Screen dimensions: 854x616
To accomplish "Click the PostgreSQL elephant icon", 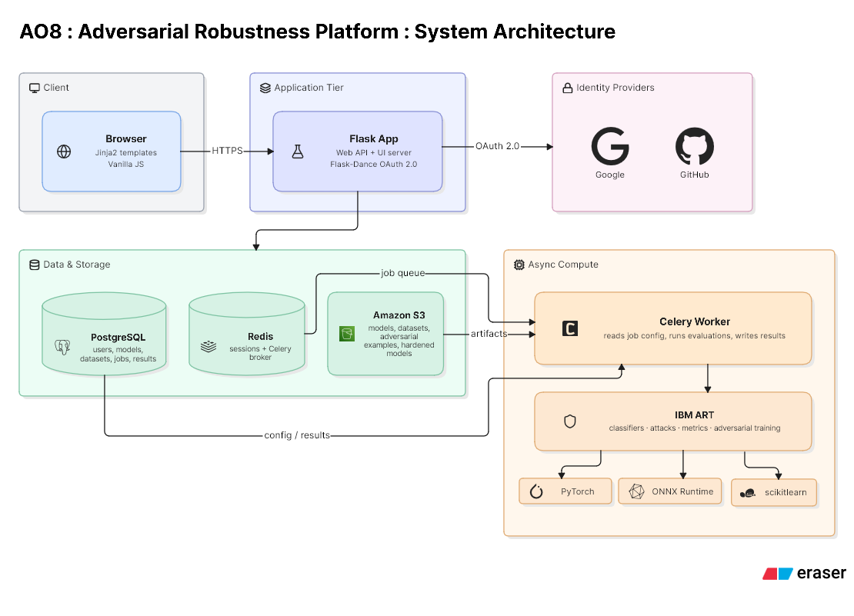I will [62, 347].
